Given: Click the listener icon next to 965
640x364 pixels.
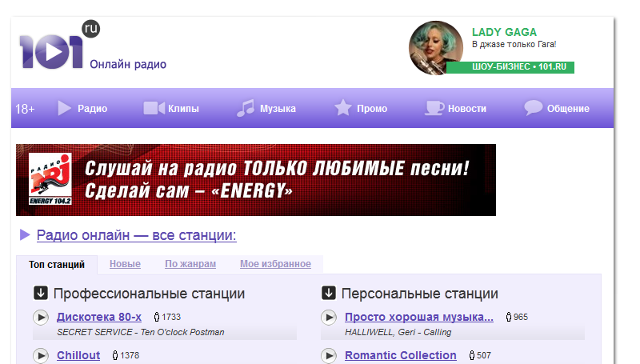Looking at the screenshot, I should click(x=509, y=317).
